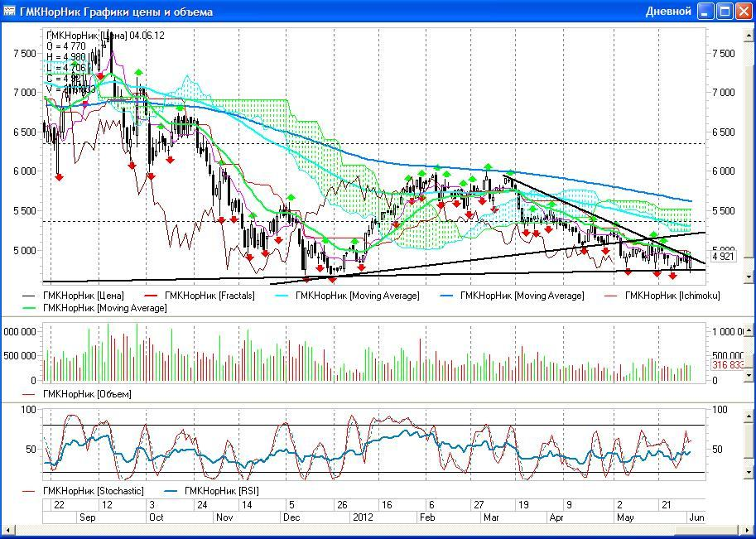Click the 2012 year label on the time axis
The width and height of the screenshot is (756, 539).
363,517
